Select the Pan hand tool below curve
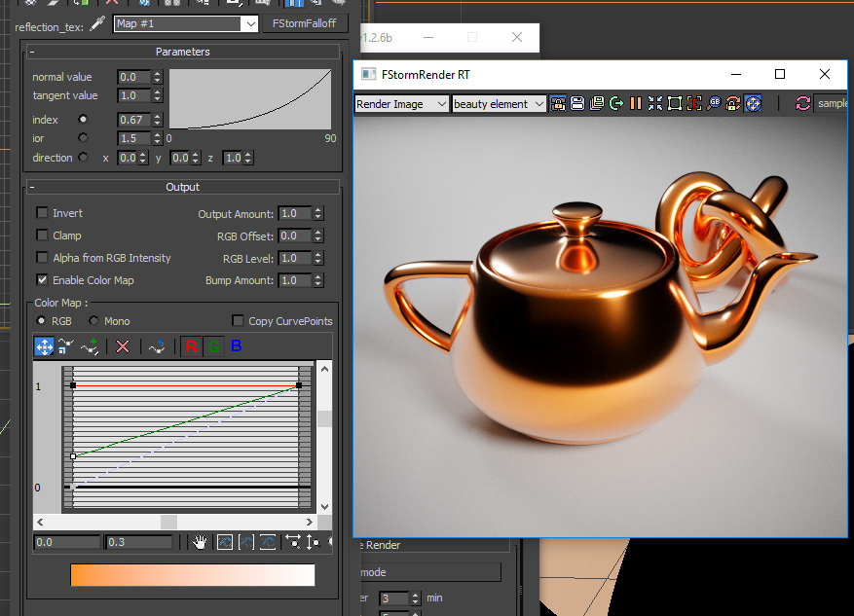The height and width of the screenshot is (616, 854). [x=200, y=542]
